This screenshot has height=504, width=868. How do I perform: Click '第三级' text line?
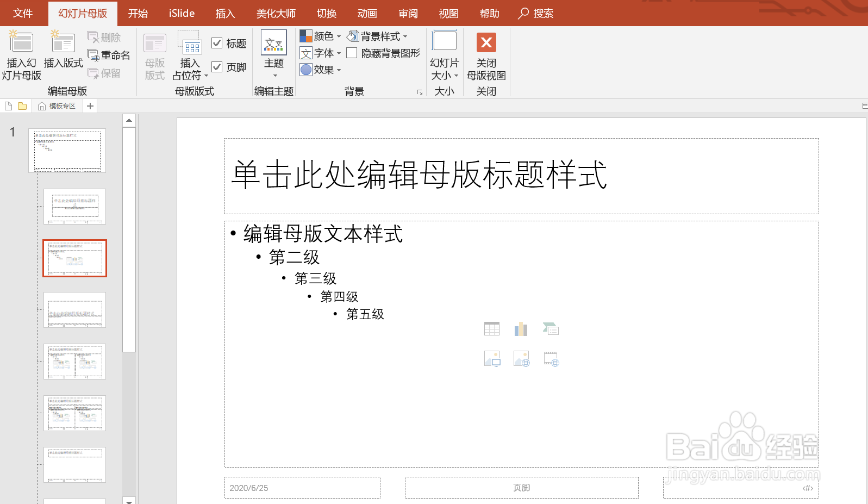[315, 278]
